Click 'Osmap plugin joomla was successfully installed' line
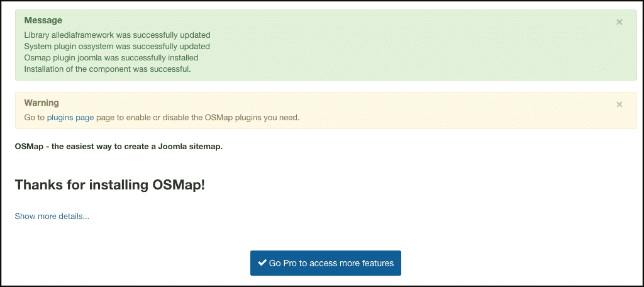Image resolution: width=644 pixels, height=287 pixels. (x=111, y=57)
